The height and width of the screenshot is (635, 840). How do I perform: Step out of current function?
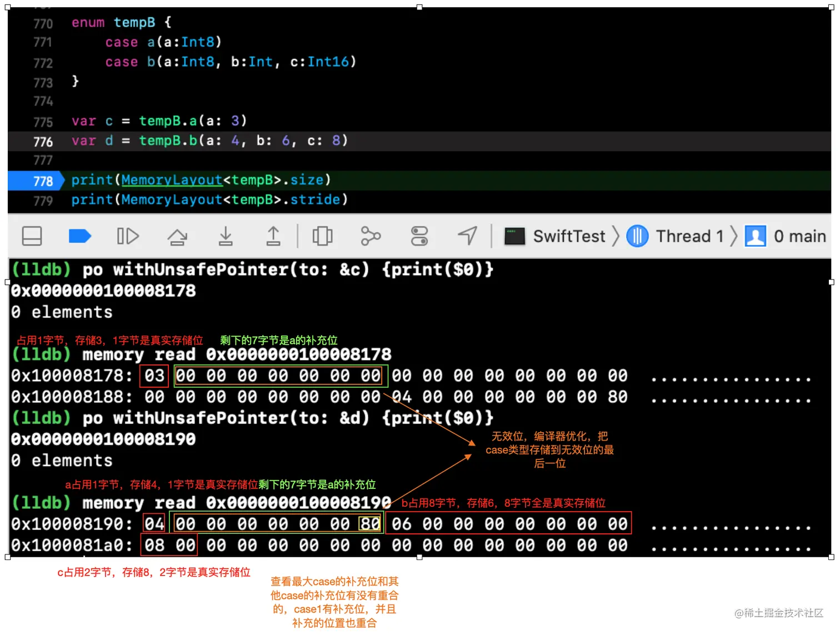pos(273,236)
